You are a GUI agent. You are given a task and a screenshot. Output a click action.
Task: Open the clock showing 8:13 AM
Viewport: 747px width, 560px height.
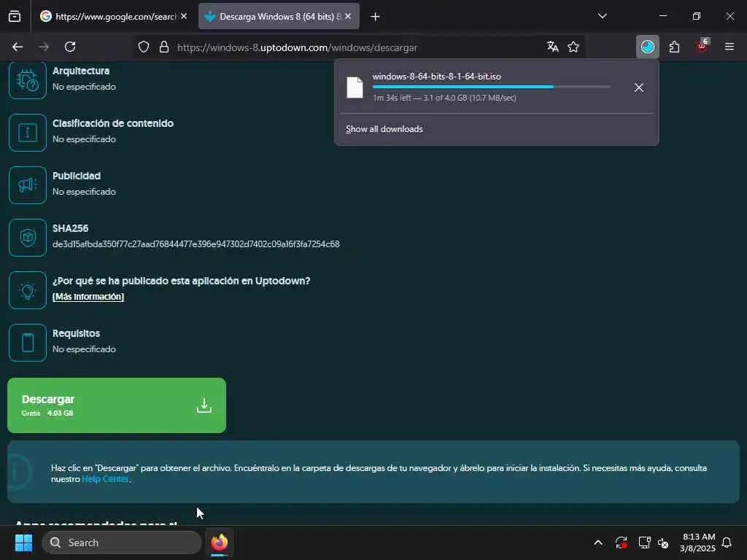(x=698, y=542)
